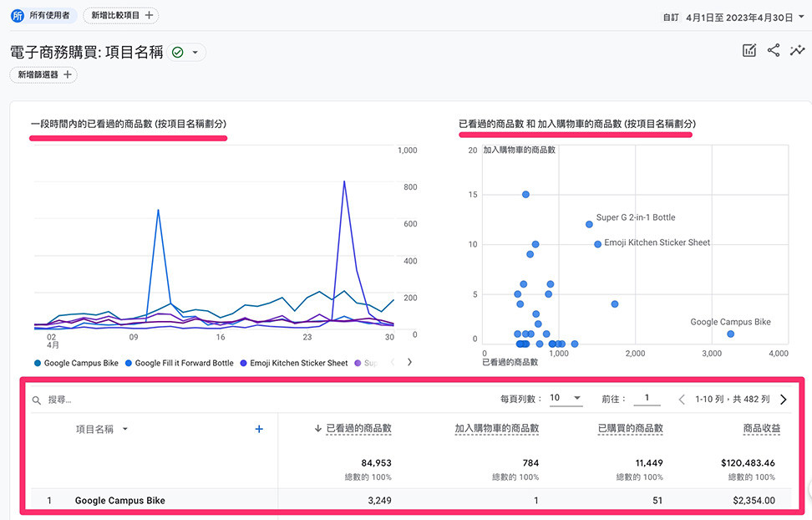Click 新增篩選器 to add a filter

tap(43, 74)
